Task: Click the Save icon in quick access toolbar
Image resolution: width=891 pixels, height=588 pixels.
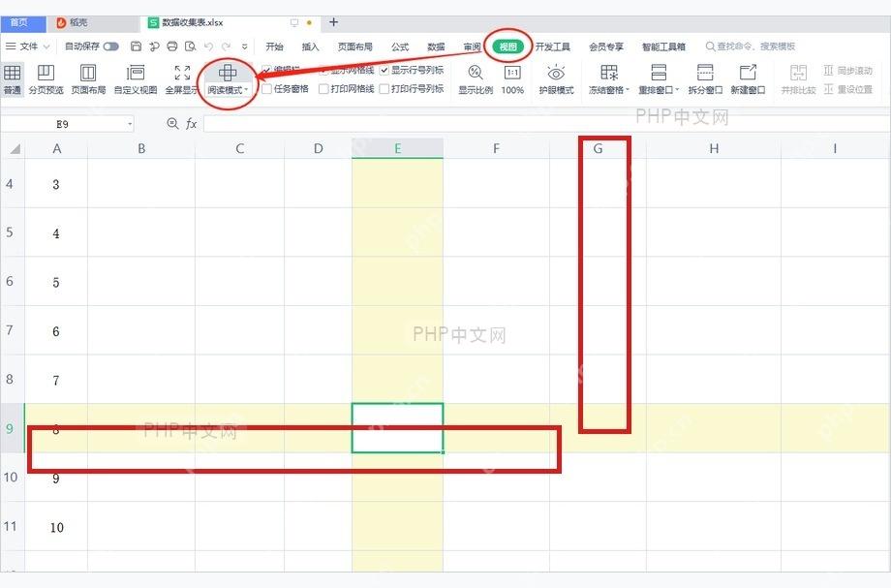Action: (136, 46)
